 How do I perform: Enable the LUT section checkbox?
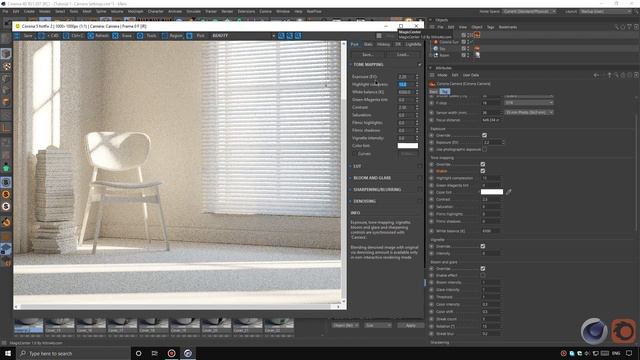pyautogui.click(x=420, y=166)
